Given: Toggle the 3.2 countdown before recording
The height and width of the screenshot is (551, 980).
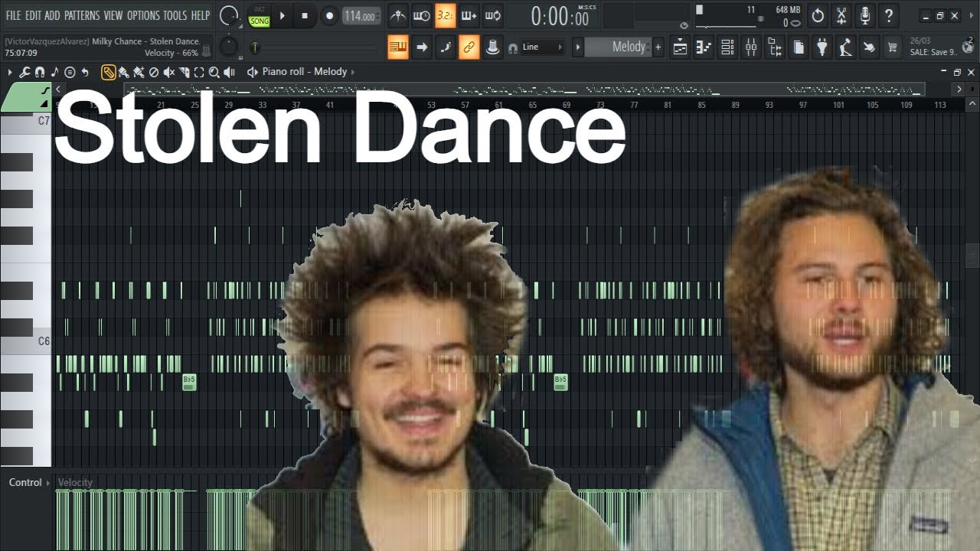Looking at the screenshot, I should (446, 15).
